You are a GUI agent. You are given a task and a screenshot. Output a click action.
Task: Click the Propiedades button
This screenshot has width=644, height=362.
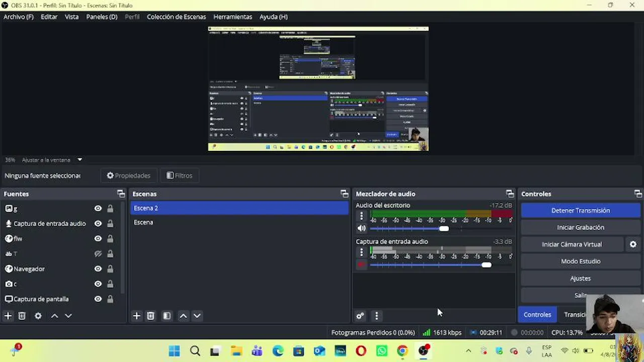129,175
